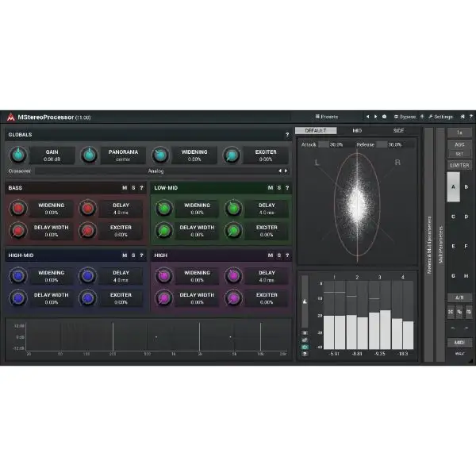
Task: Open the Crossover type selector showing Analog
Action: [155, 171]
